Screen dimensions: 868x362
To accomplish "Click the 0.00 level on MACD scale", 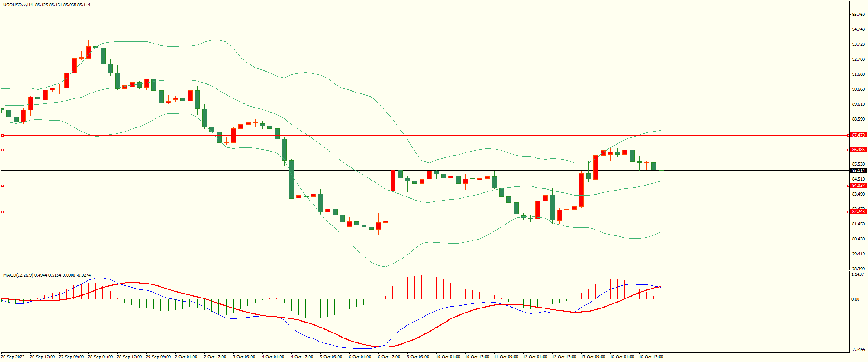I will coord(855,299).
